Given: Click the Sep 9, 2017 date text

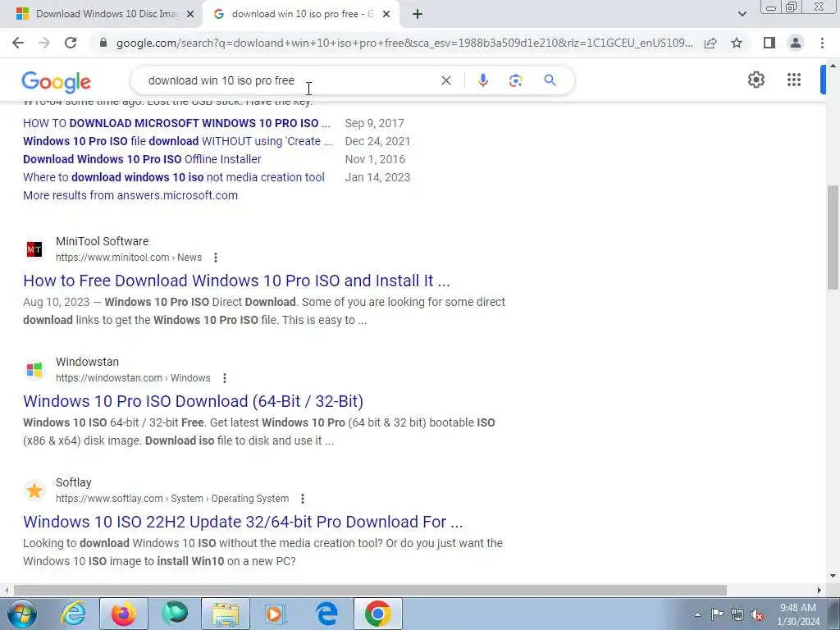Looking at the screenshot, I should click(x=374, y=123).
